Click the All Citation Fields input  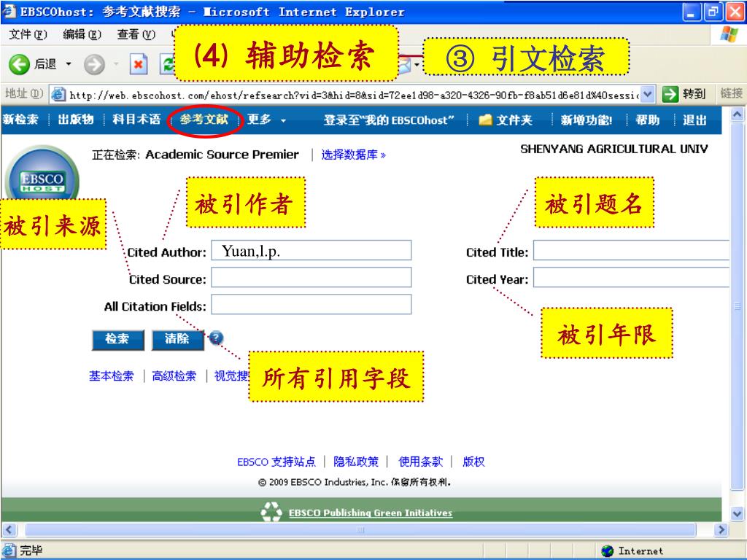(311, 304)
